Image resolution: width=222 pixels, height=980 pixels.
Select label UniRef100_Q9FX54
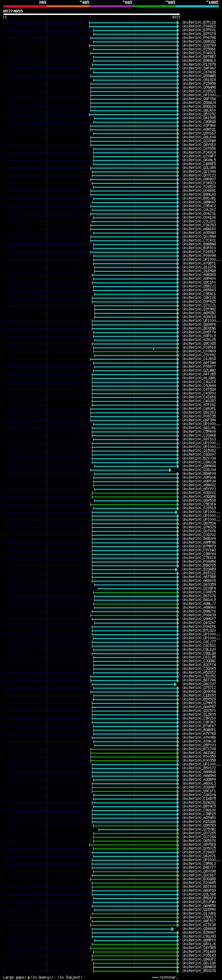[199, 99]
